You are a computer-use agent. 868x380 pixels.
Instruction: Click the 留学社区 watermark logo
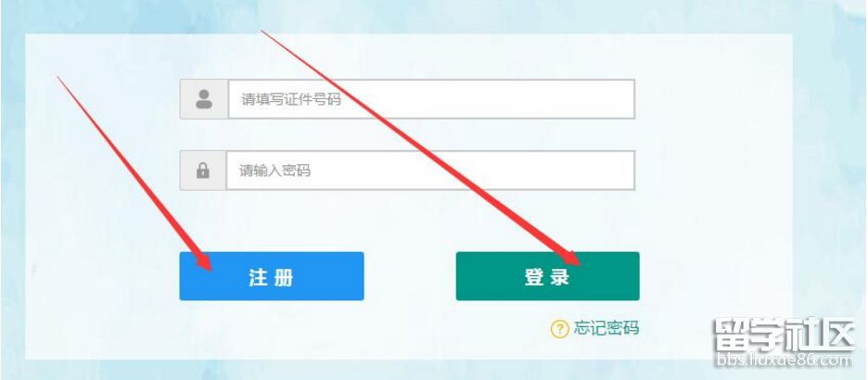(x=785, y=334)
